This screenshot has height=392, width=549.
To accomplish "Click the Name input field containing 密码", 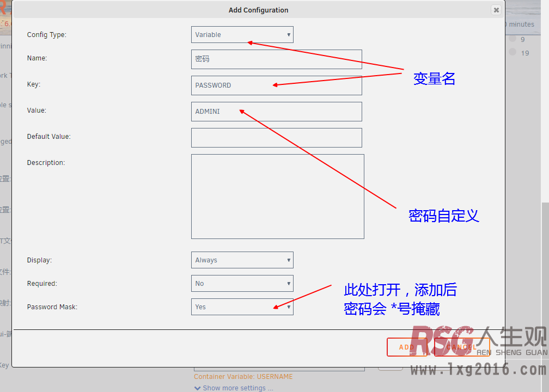I will click(276, 59).
